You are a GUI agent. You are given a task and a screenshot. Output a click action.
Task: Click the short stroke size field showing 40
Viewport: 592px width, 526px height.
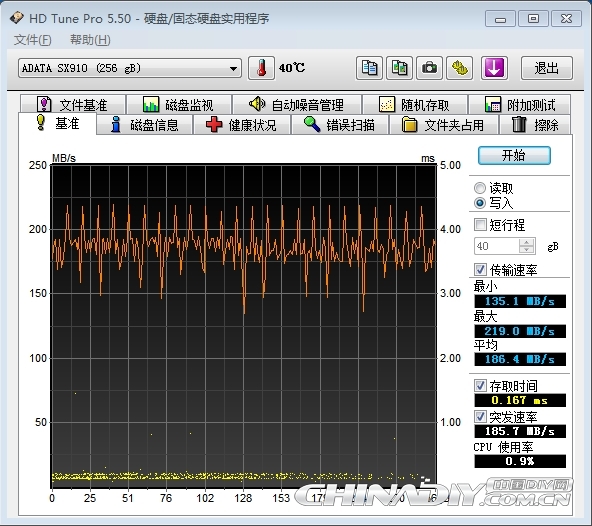tap(496, 246)
